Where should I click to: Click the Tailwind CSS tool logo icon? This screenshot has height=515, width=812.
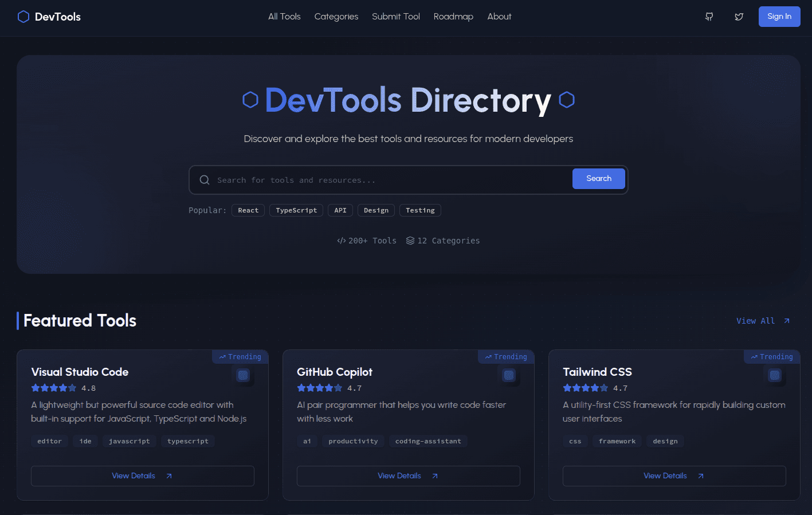click(x=775, y=376)
